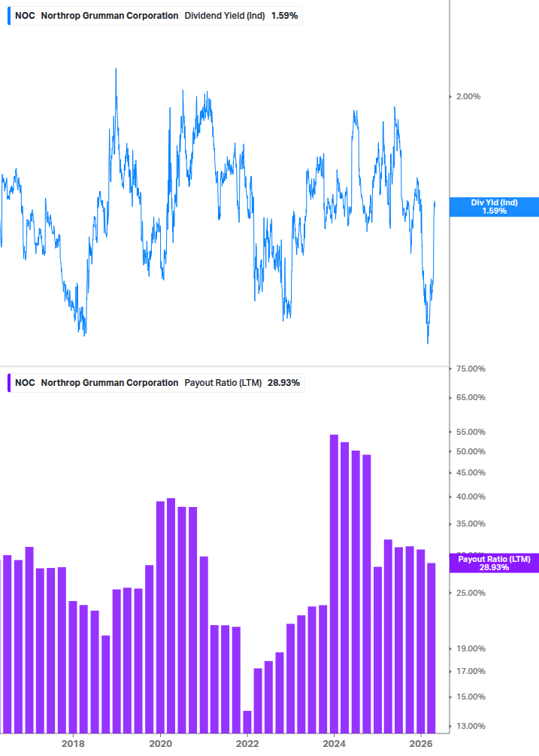Click the 13.00% axis label
Image resolution: width=539 pixels, height=756 pixels.
tap(471, 726)
